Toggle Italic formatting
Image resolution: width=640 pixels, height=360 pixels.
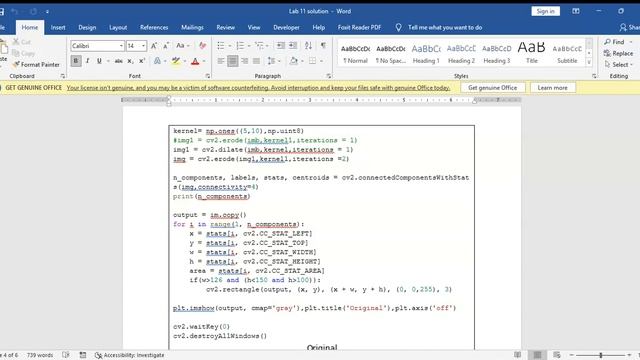coord(87,61)
